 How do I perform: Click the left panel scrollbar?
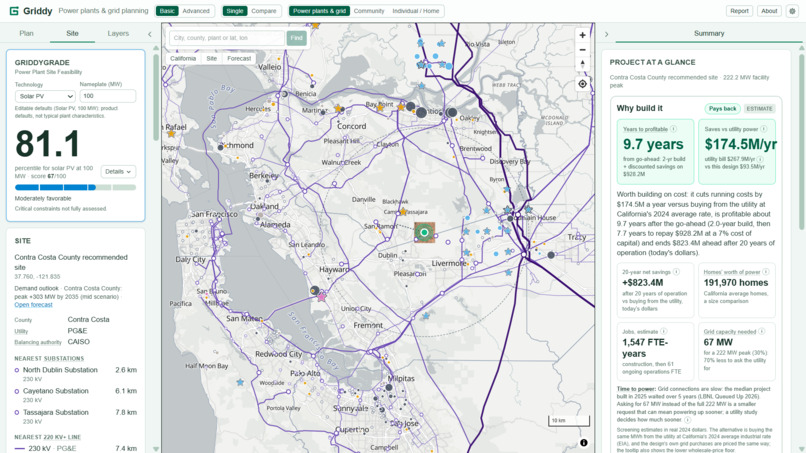156,98
